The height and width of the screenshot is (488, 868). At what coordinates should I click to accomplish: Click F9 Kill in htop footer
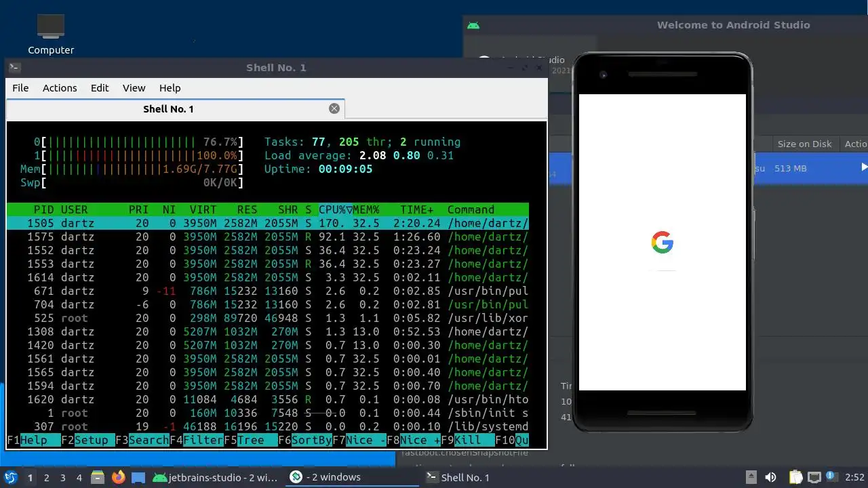(x=468, y=440)
